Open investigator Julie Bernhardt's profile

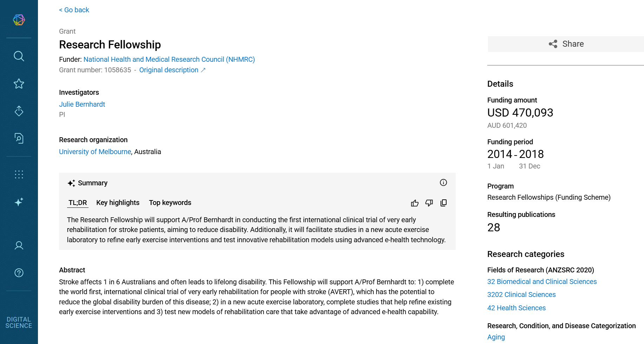click(82, 104)
